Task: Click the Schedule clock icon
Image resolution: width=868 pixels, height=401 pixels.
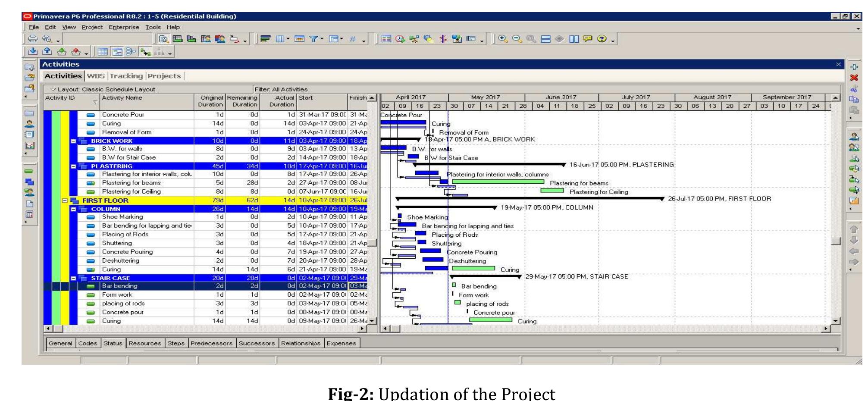Action: point(400,39)
